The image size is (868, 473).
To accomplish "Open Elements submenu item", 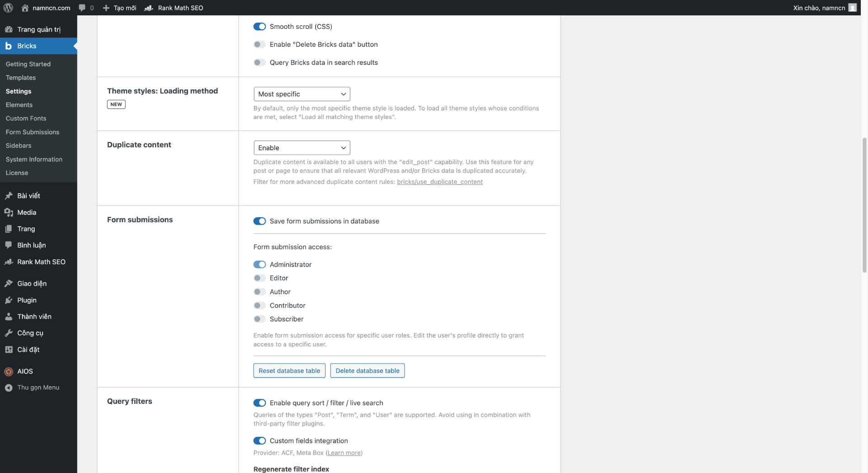I will [19, 105].
